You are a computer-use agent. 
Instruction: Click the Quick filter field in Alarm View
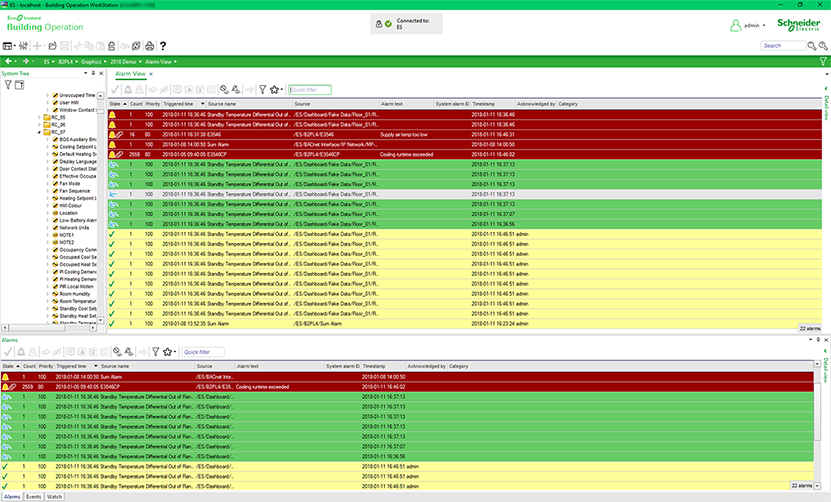(310, 89)
